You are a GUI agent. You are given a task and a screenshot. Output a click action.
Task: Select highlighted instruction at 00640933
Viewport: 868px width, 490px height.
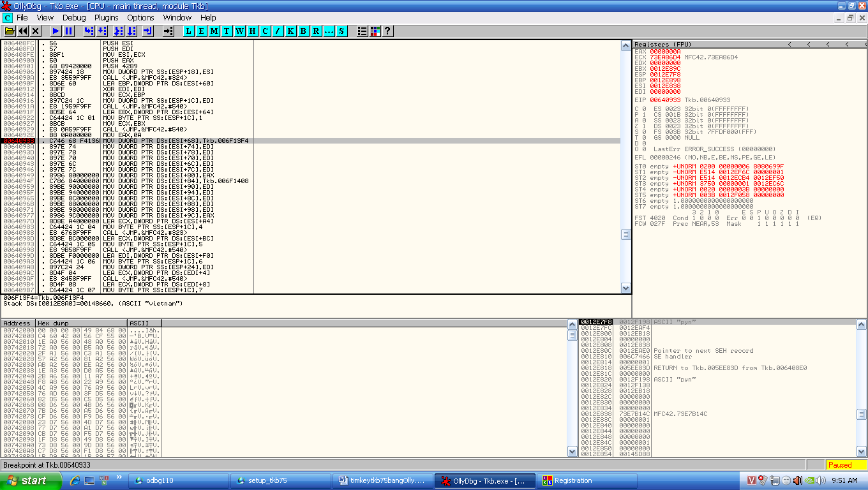[311, 140]
